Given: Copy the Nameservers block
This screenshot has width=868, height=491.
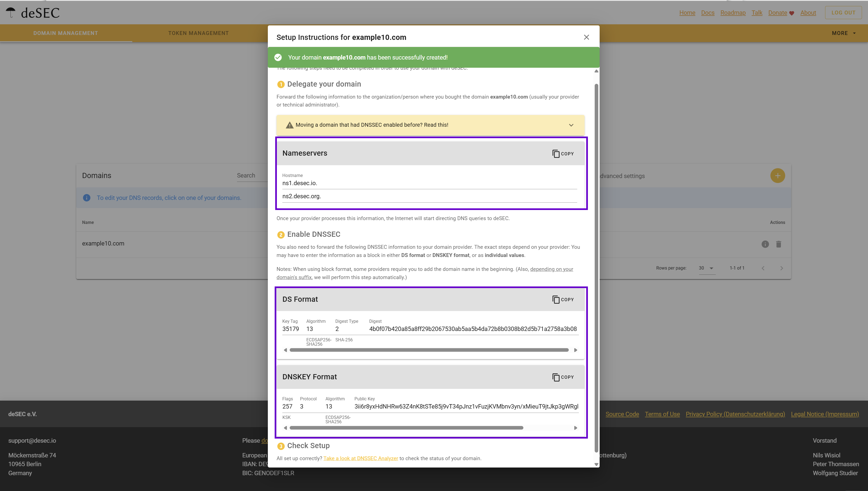Looking at the screenshot, I should click(x=563, y=153).
